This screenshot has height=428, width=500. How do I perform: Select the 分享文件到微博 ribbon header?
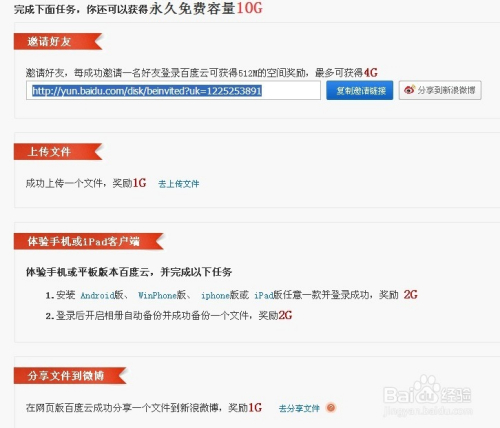70,376
